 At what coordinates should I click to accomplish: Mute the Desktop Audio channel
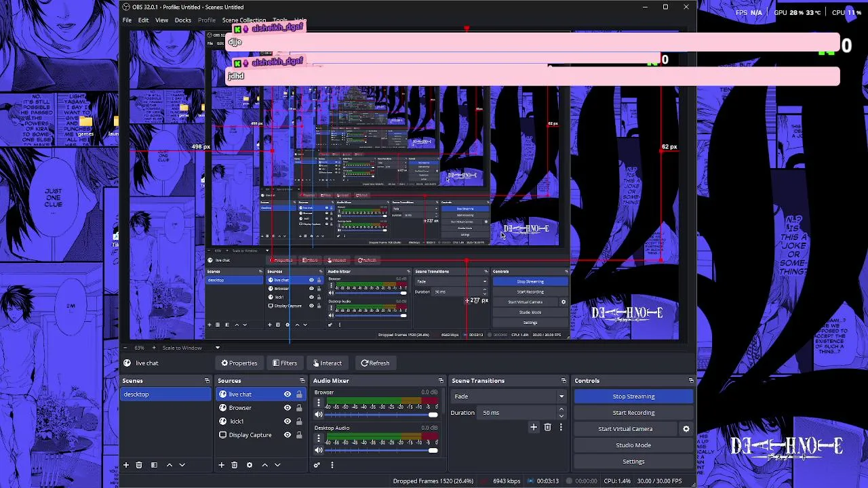319,450
